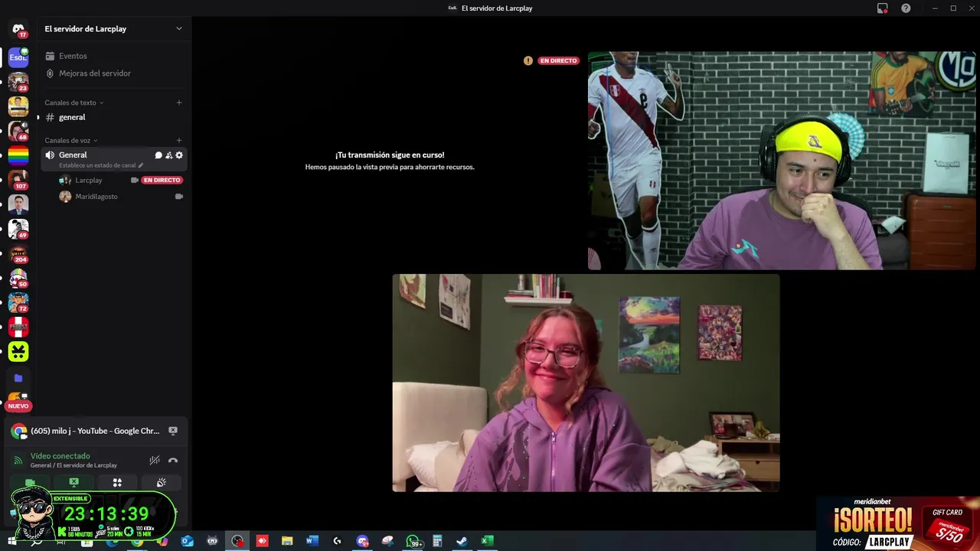Toggle noise suppression
Viewport: 980px width, 551px height.
154,460
